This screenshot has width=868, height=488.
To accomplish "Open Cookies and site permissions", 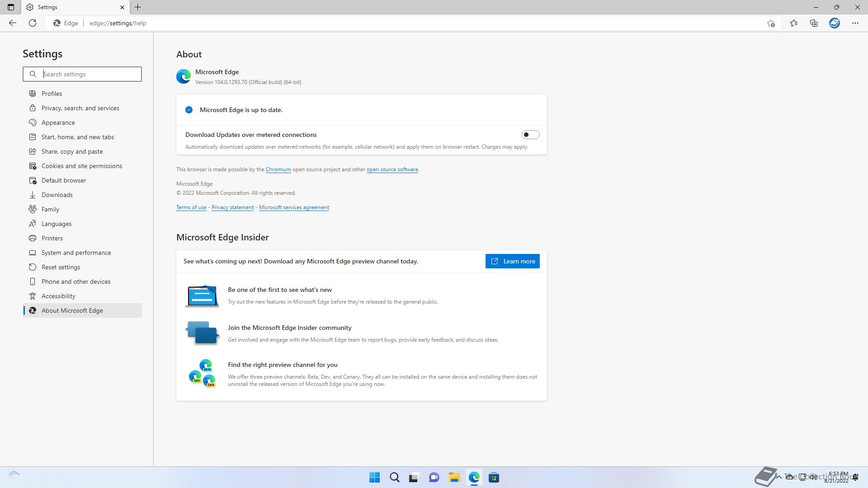I will (82, 166).
